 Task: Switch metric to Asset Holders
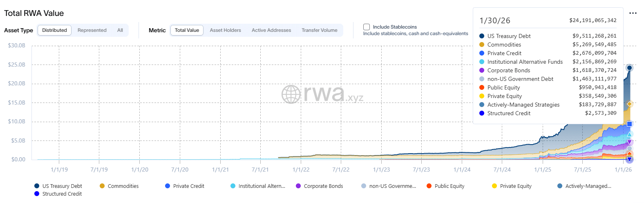[225, 30]
